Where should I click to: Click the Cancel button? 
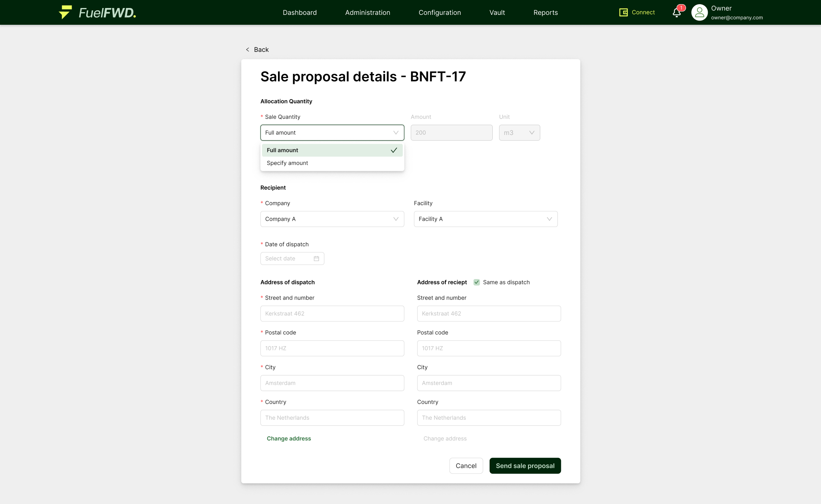[x=466, y=465]
